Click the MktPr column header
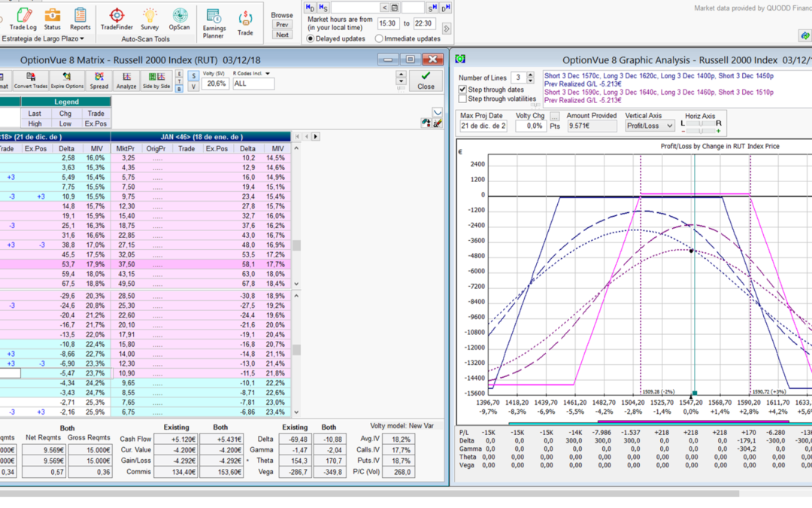 126,148
